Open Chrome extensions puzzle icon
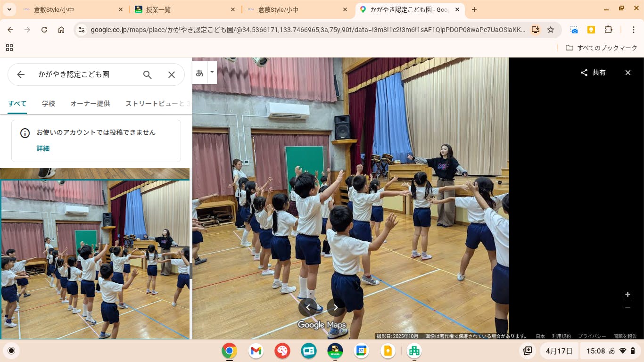The image size is (644, 362). [x=609, y=30]
